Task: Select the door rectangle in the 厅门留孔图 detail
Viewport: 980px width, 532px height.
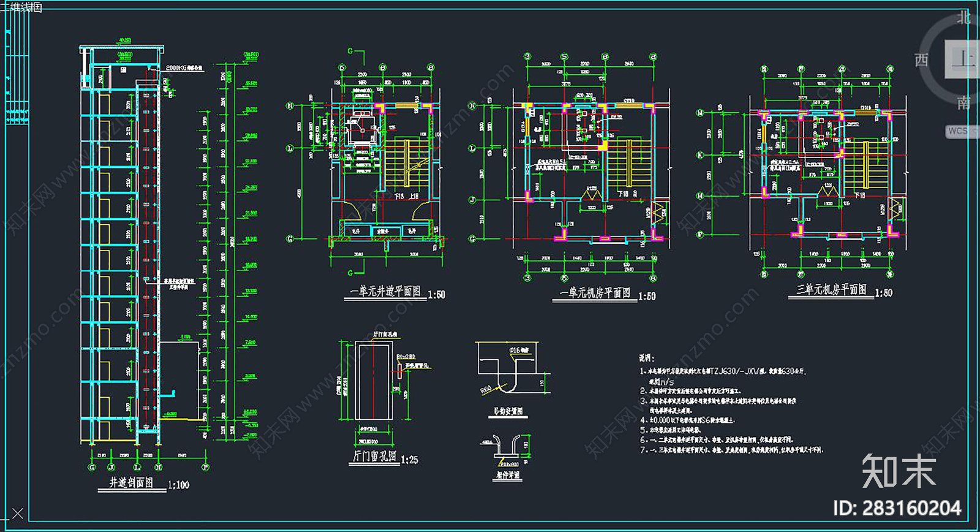Action: (374, 381)
